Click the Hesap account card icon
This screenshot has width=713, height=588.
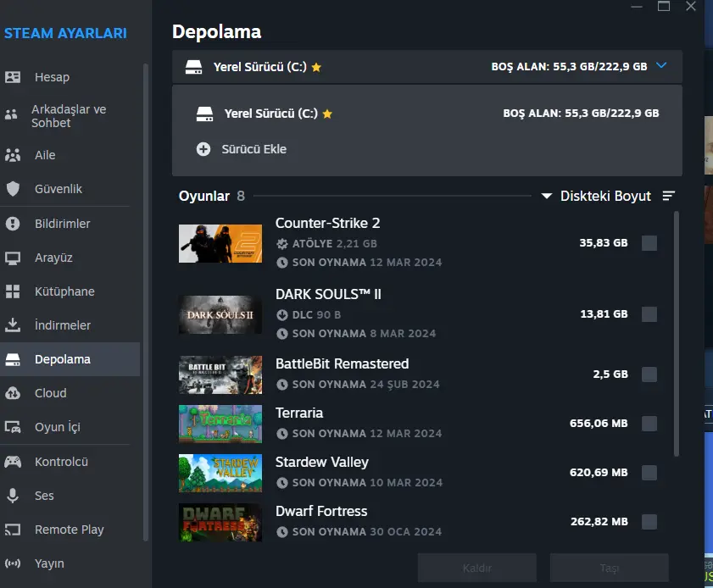point(13,77)
